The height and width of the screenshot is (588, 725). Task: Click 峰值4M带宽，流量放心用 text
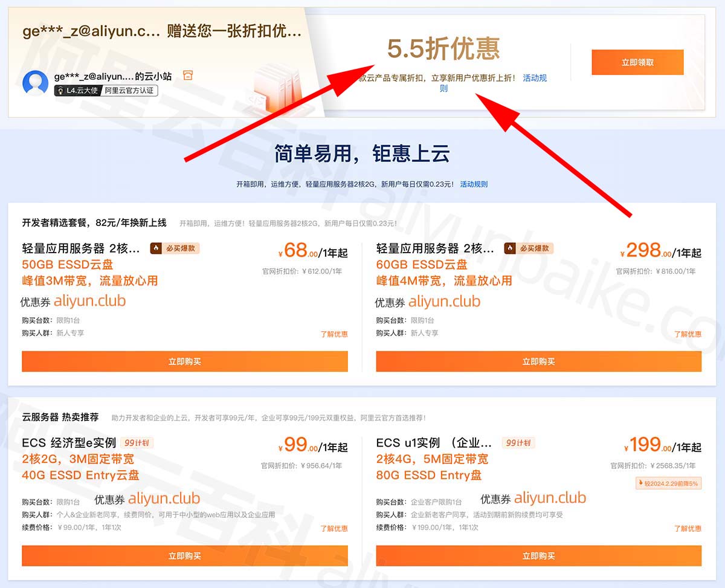pos(444,280)
